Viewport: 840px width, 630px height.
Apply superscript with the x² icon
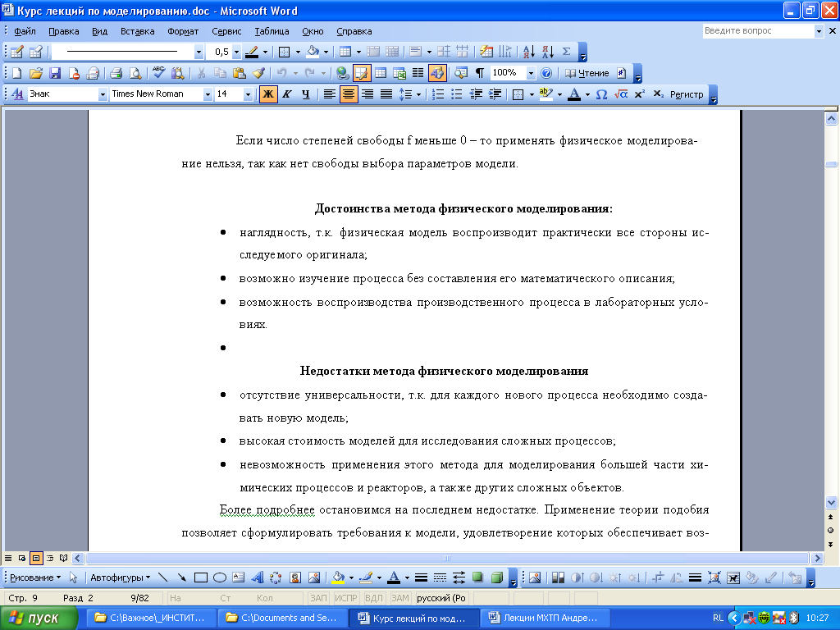click(640, 94)
